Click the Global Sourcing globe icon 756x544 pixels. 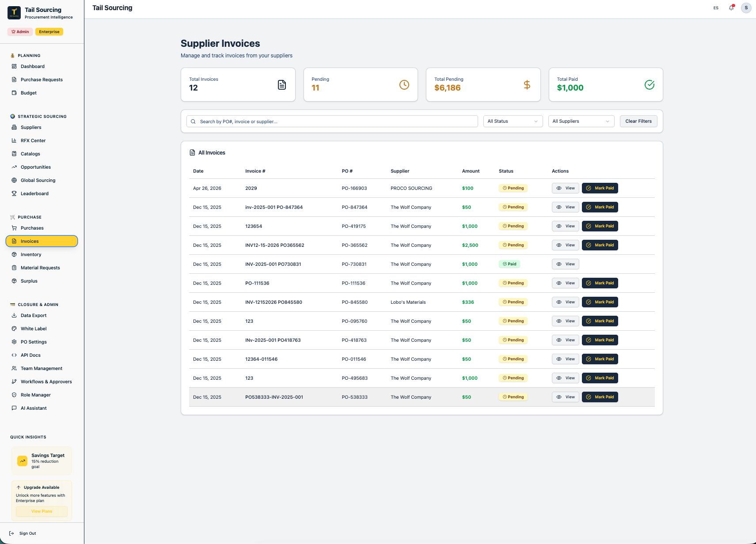coord(14,180)
